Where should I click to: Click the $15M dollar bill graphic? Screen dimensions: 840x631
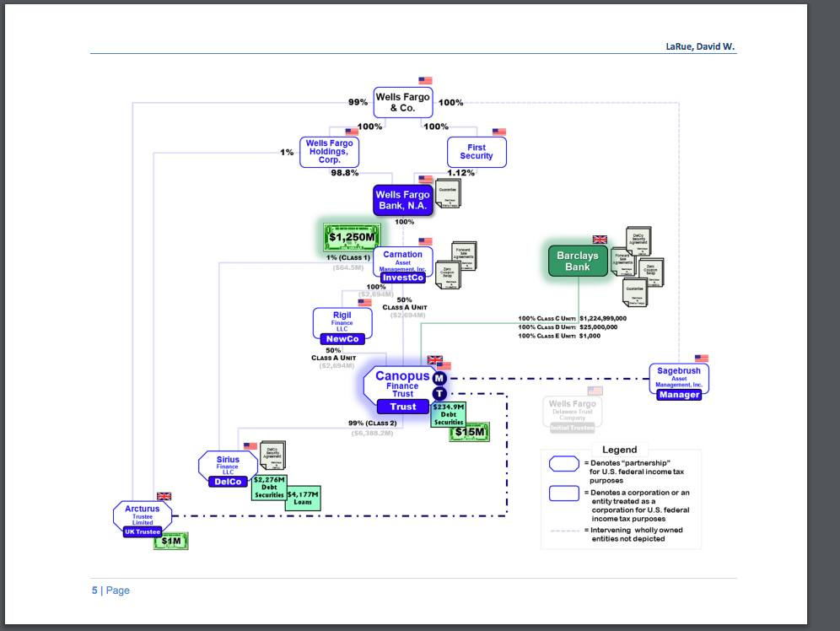click(x=470, y=432)
